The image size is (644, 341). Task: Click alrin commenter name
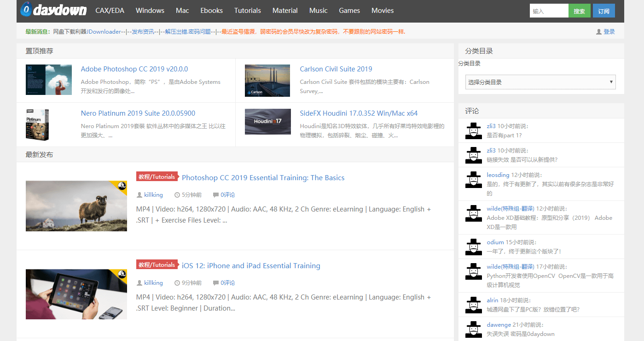(x=493, y=300)
